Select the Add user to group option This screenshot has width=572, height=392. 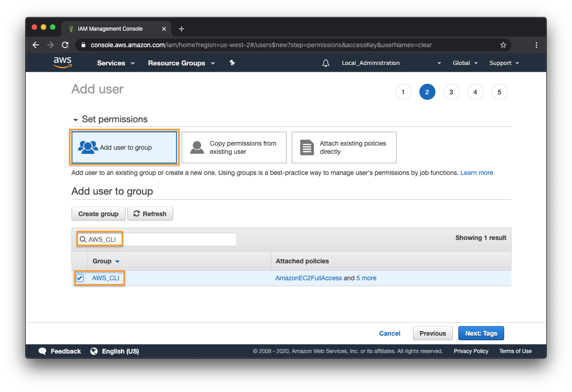point(124,147)
